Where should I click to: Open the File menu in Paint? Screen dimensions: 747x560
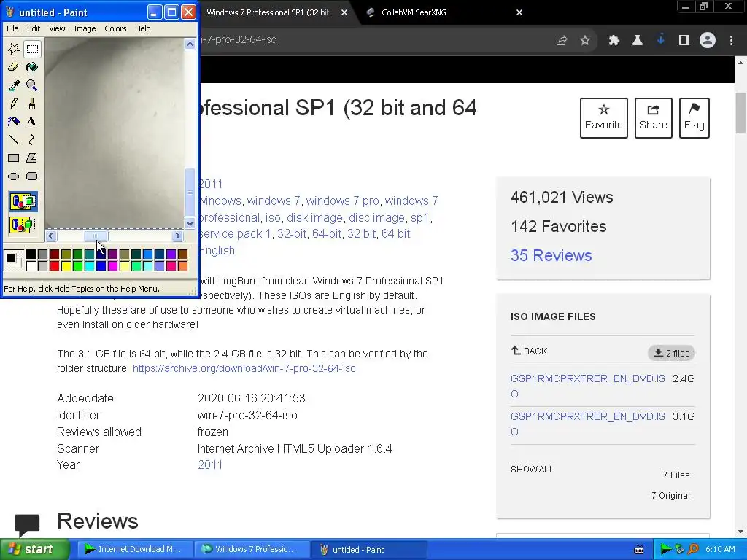pos(12,28)
